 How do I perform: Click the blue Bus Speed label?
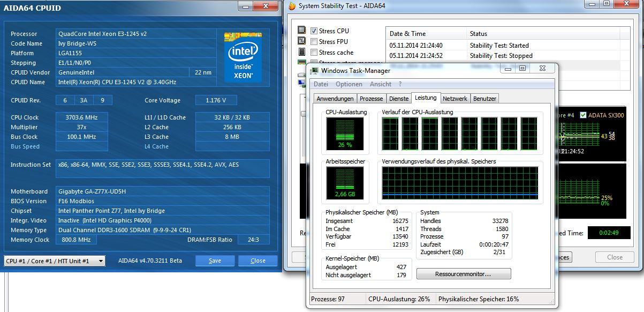(x=25, y=146)
